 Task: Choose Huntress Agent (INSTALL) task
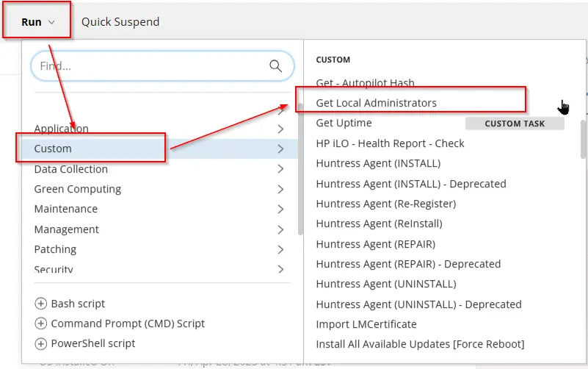tap(378, 163)
